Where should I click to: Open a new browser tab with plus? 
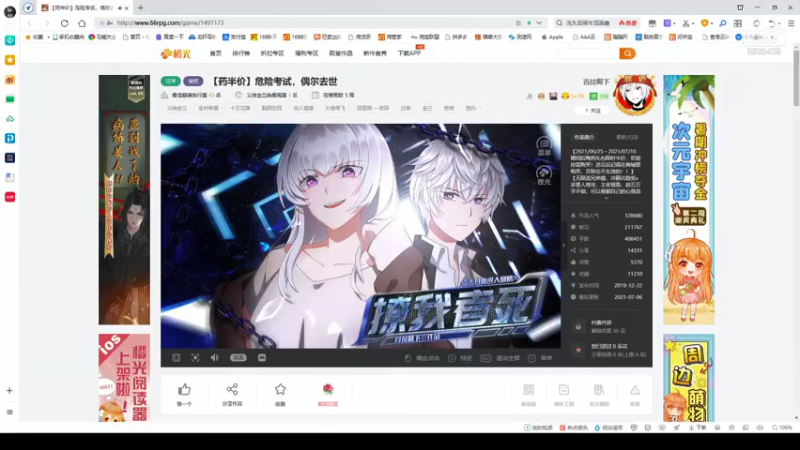pyautogui.click(x=140, y=8)
